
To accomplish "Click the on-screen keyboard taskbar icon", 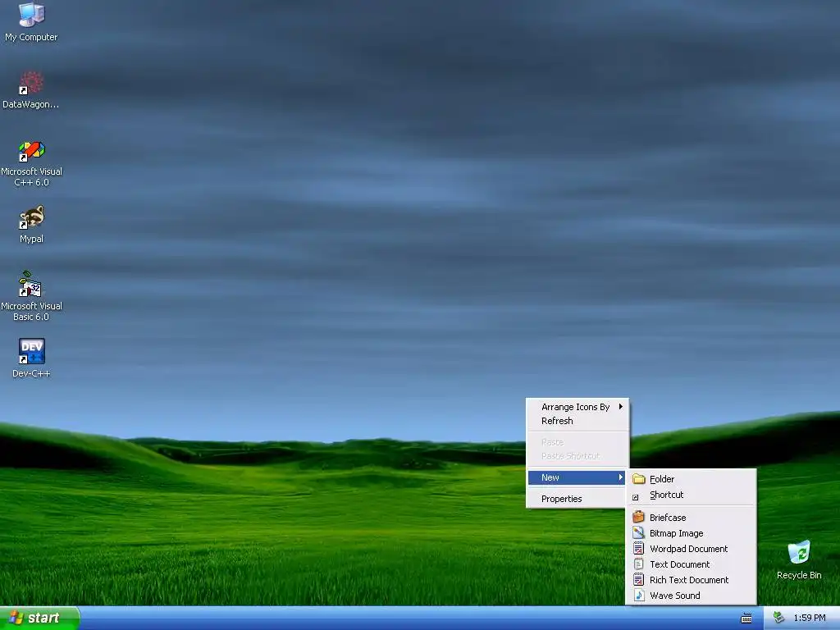I will pyautogui.click(x=746, y=619).
